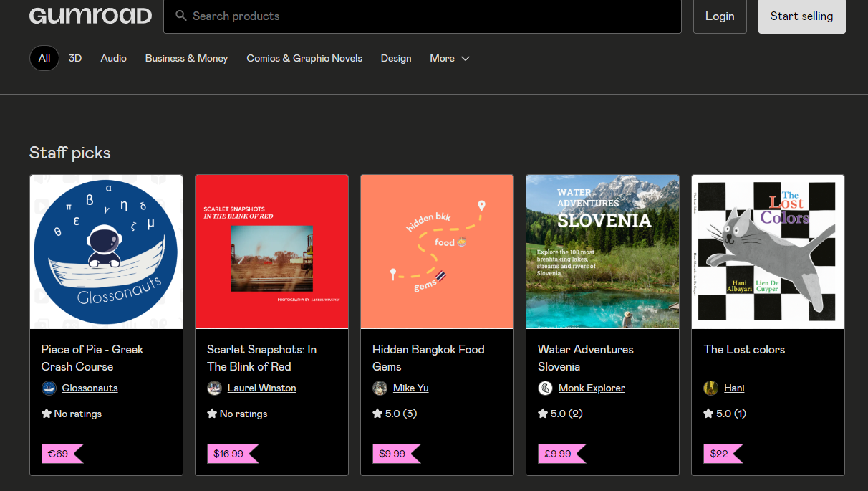Open Mike Yu avatar icon
The width and height of the screenshot is (868, 491).
(x=380, y=388)
